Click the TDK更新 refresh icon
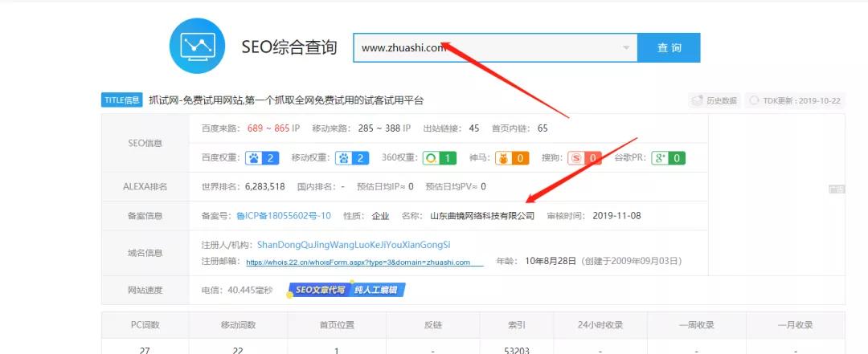868x354 pixels. click(753, 100)
